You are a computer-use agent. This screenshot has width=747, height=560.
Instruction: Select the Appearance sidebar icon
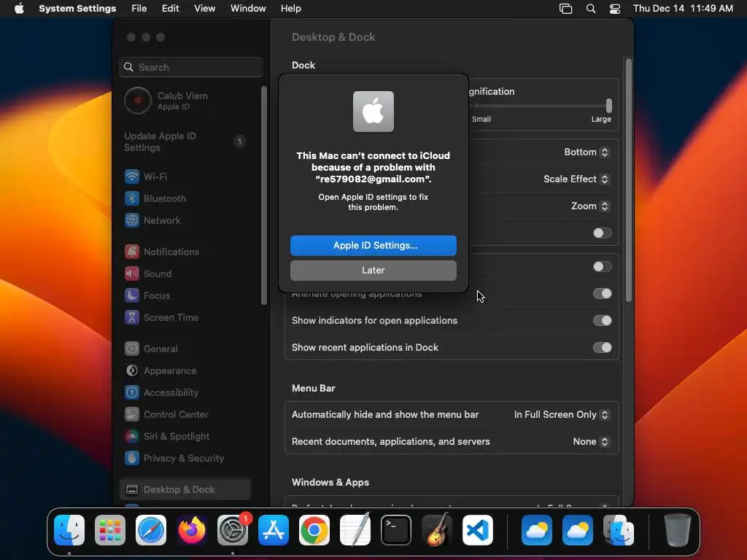point(132,370)
